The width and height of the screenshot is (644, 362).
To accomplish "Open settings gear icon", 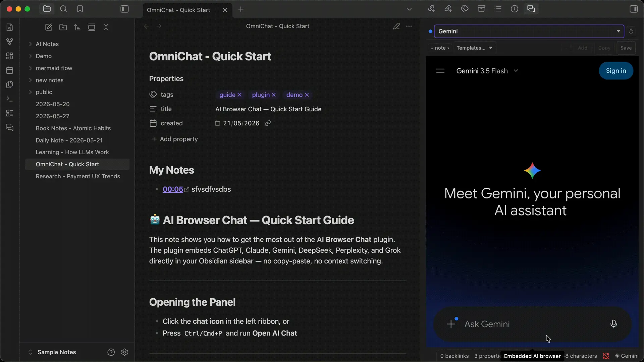I will [x=124, y=352].
